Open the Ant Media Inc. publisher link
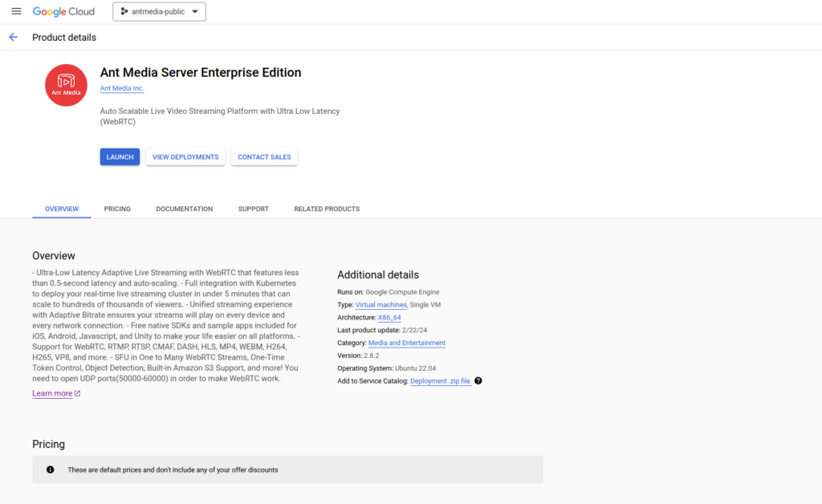The width and height of the screenshot is (822, 504). point(122,88)
